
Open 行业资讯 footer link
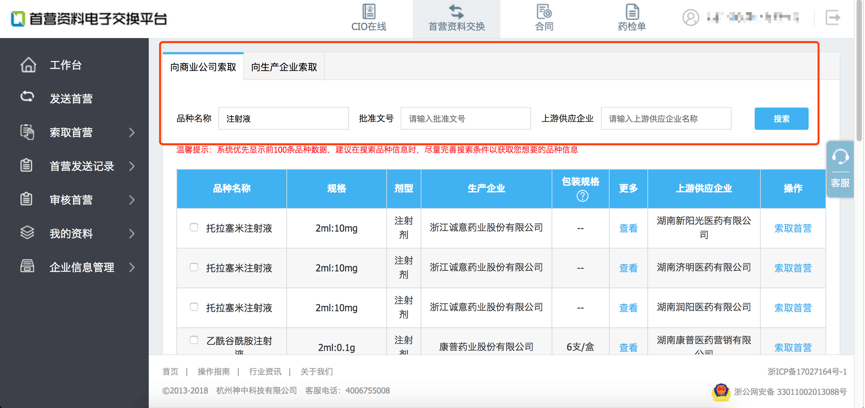coord(265,372)
